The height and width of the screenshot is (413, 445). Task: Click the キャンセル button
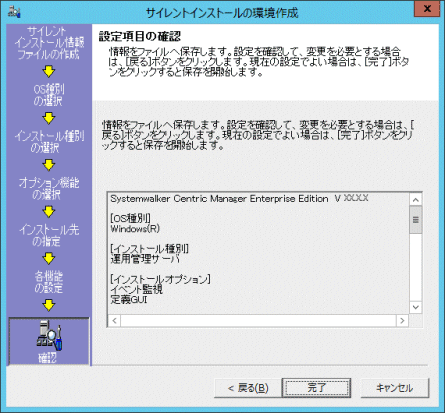[x=395, y=388]
